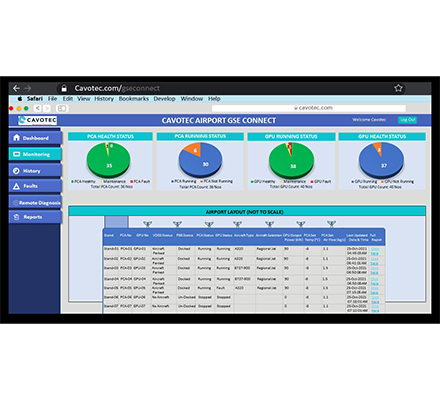Open the full report link for Stand-02
The height and width of the screenshot is (400, 440).
375,261
